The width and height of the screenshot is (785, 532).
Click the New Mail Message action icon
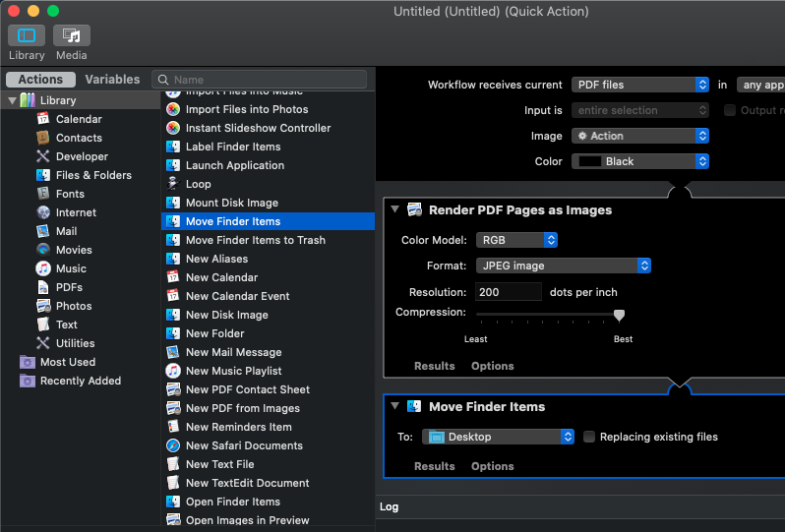click(x=173, y=352)
